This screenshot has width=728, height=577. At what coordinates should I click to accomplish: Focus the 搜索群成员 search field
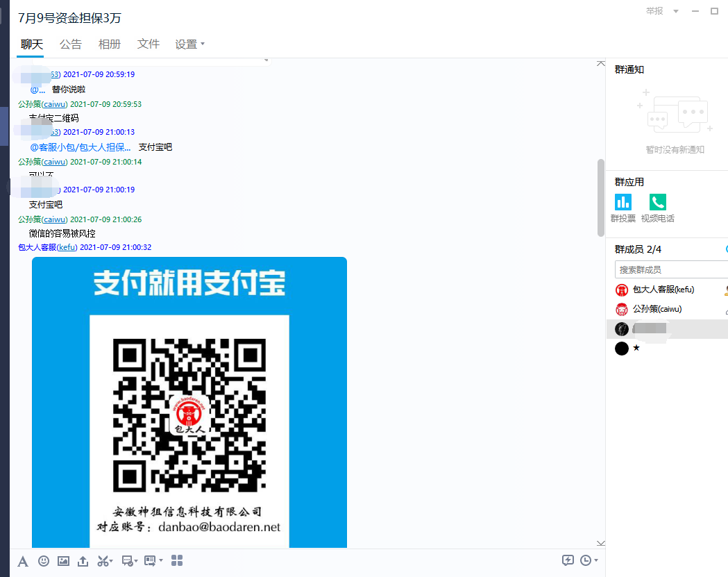click(670, 269)
